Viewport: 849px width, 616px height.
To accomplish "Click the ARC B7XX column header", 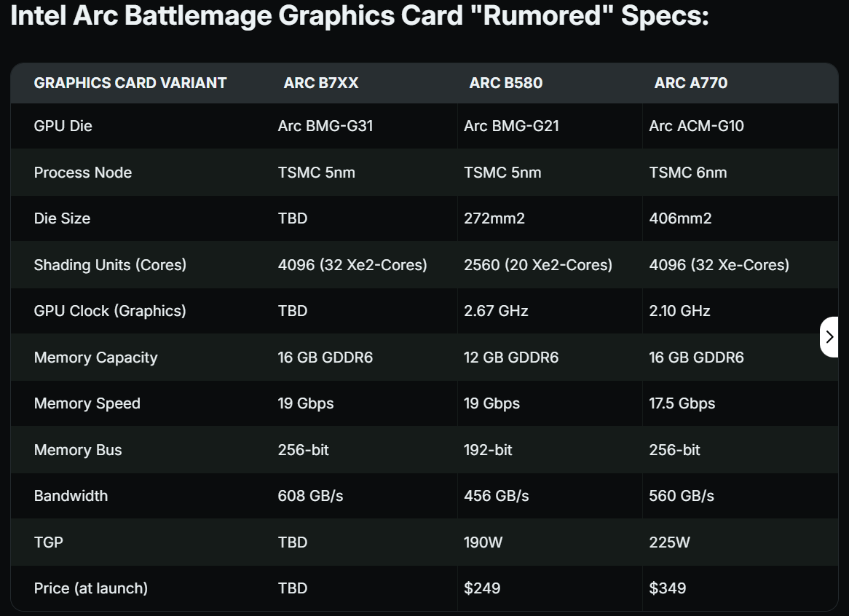I will [321, 83].
